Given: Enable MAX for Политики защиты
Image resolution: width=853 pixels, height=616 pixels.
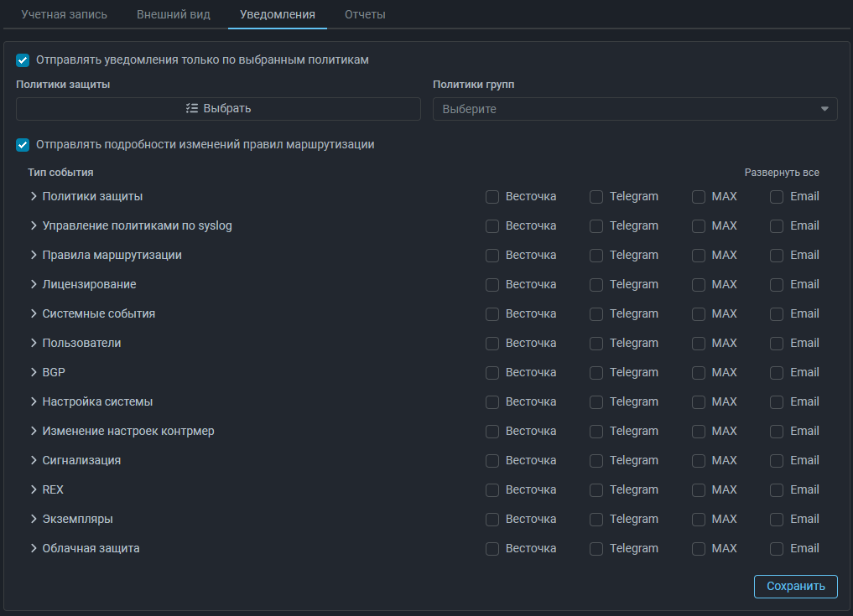Looking at the screenshot, I should [699, 197].
